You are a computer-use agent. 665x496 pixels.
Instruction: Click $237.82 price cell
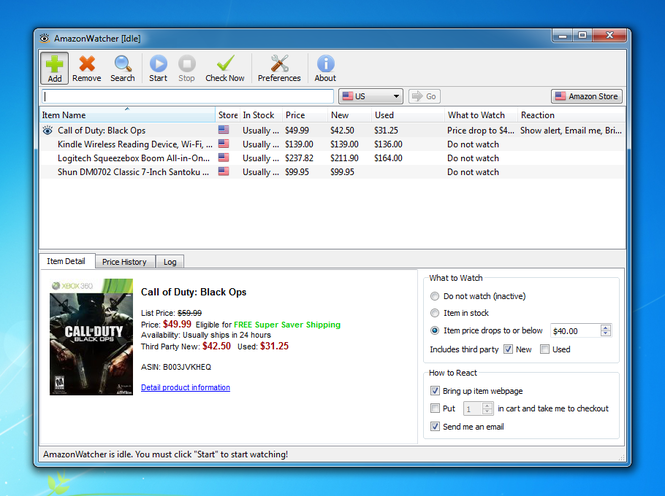[299, 158]
